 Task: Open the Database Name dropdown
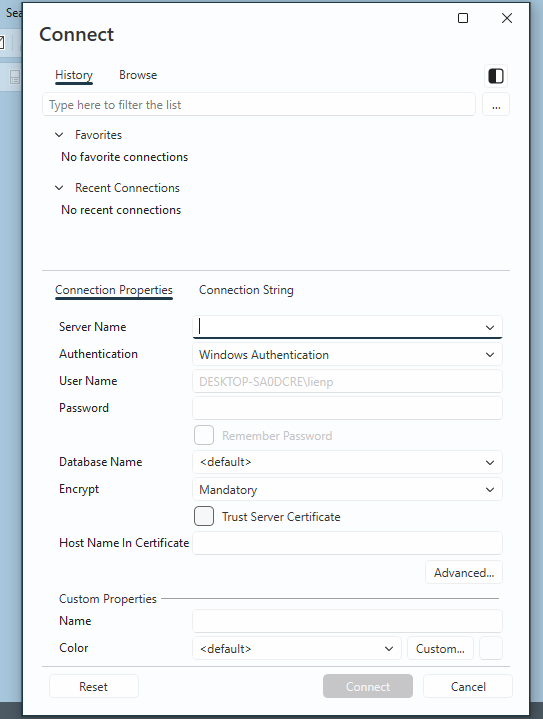[347, 462]
